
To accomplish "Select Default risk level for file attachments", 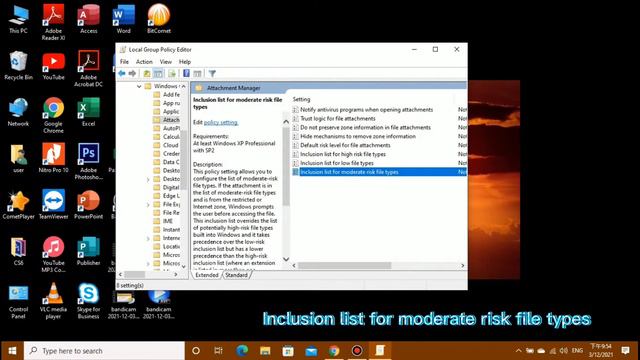I will [x=345, y=145].
